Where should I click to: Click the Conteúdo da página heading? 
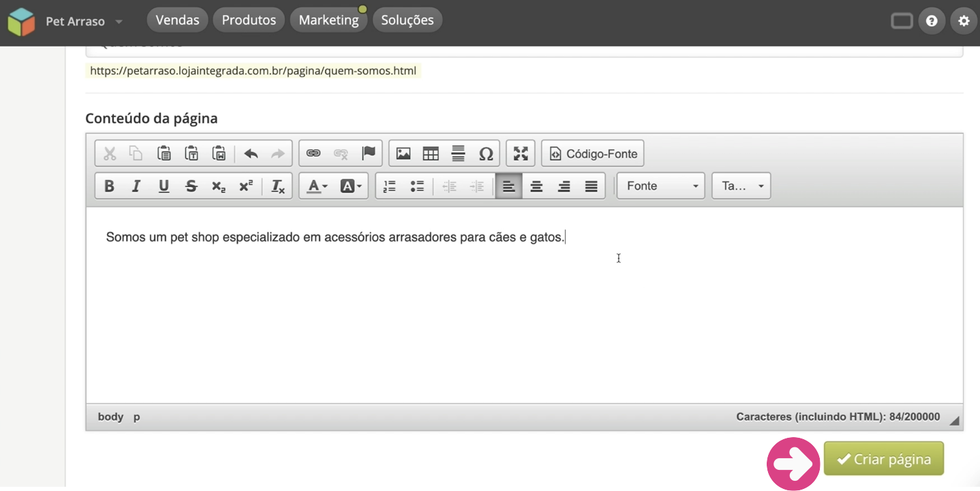pos(151,118)
